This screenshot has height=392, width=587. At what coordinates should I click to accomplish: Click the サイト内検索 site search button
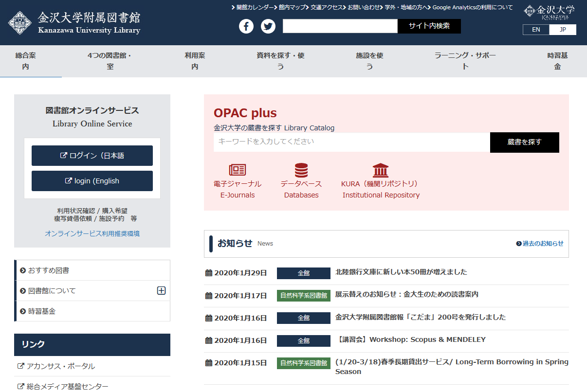(x=429, y=26)
